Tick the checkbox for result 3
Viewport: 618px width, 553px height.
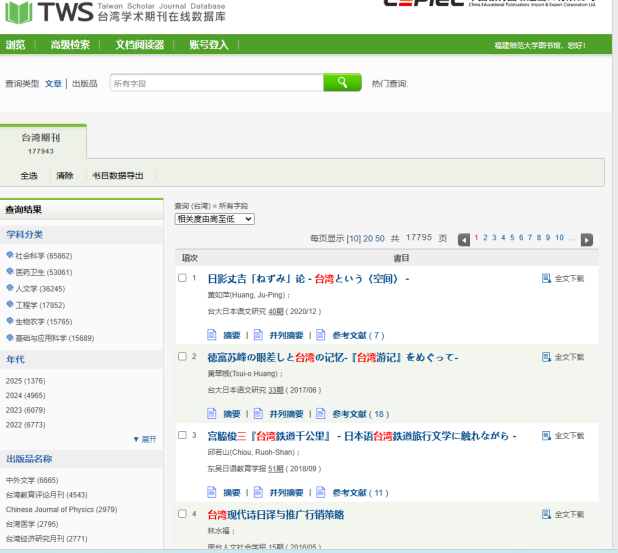[182, 435]
